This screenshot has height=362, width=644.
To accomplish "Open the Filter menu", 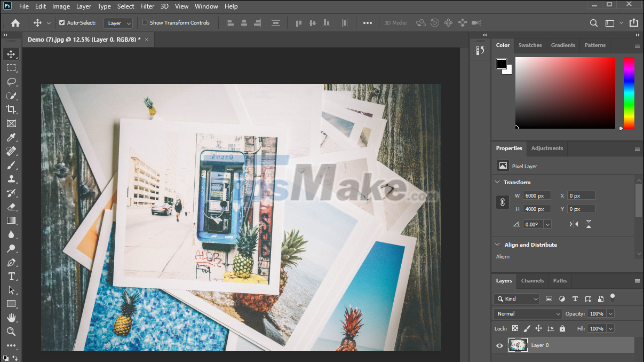I will (x=147, y=6).
